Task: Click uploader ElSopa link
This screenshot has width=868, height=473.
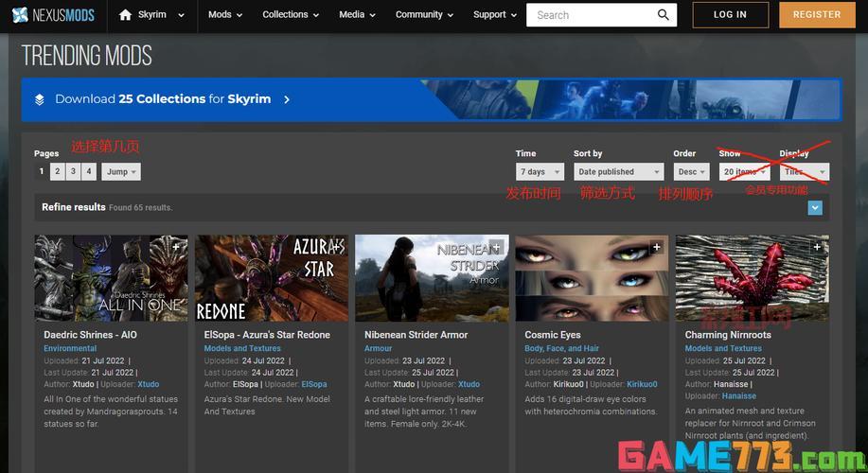Action: 314,384
